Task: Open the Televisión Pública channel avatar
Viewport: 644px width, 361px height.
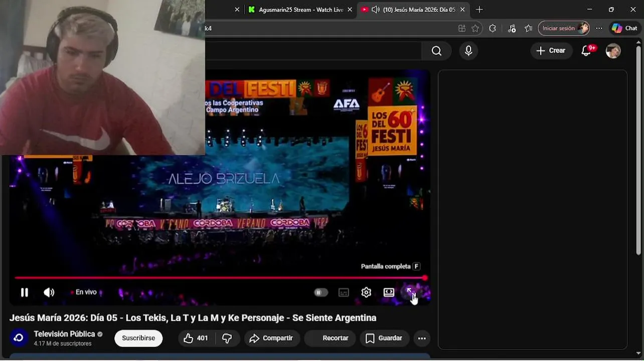Action: pyautogui.click(x=19, y=338)
